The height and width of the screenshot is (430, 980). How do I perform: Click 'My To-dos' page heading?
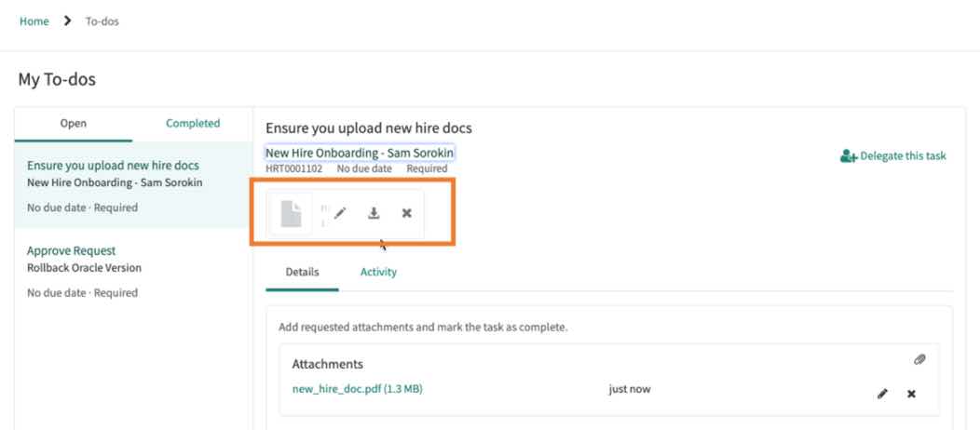pyautogui.click(x=57, y=79)
